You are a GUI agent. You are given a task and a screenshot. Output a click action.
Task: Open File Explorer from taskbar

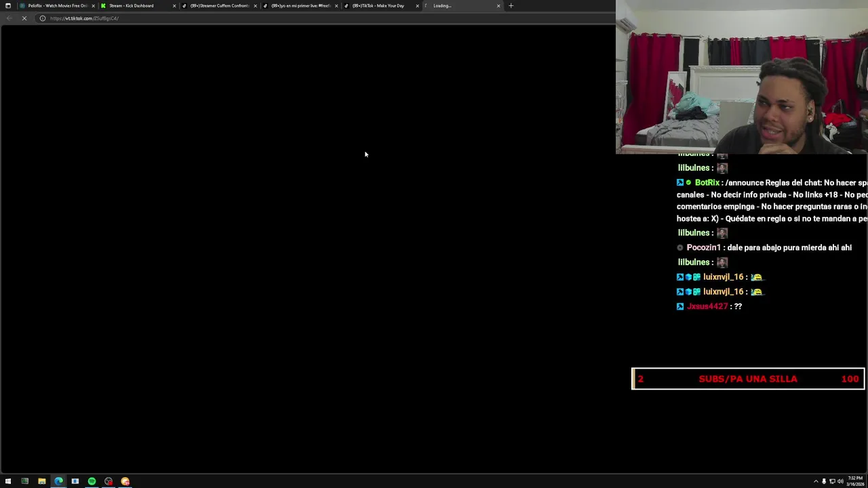tap(41, 481)
